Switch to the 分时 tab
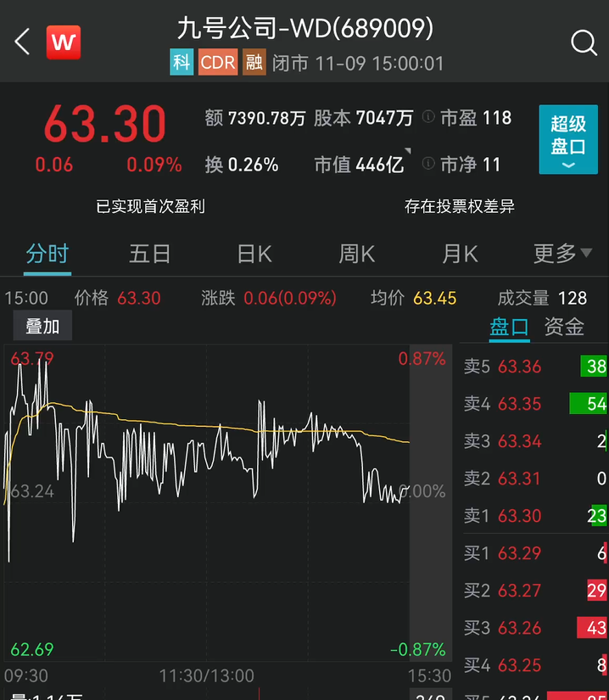This screenshot has height=700, width=609. (x=47, y=254)
